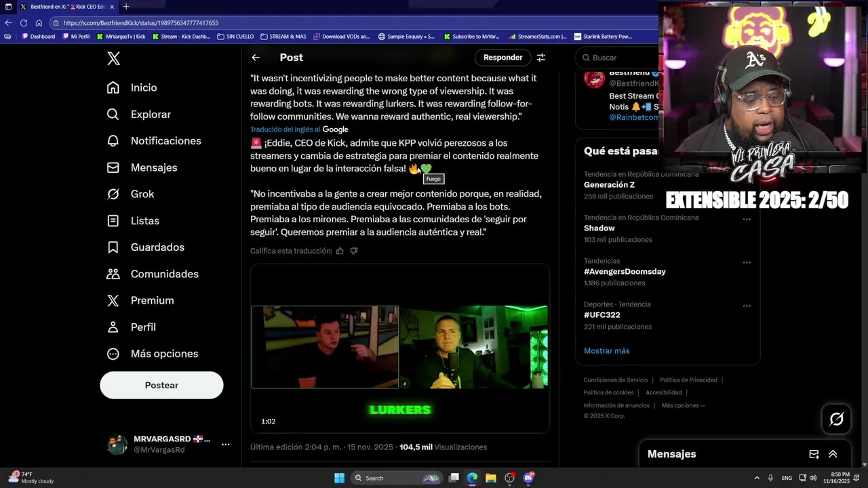Viewport: 868px width, 488px height.
Task: Open Mensajes in the sidebar
Action: point(142,167)
